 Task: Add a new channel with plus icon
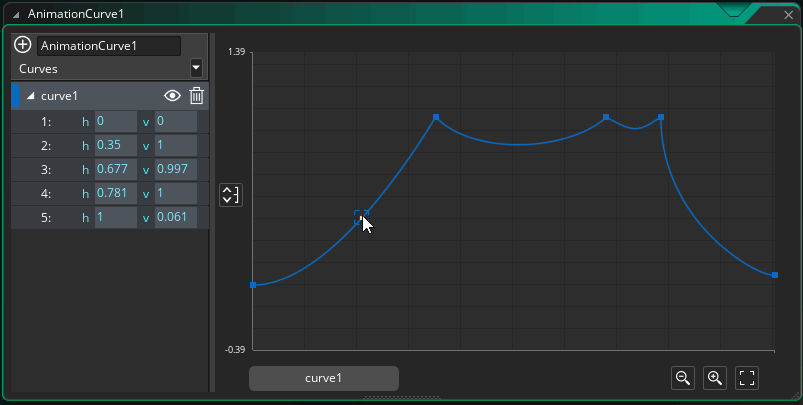point(22,45)
